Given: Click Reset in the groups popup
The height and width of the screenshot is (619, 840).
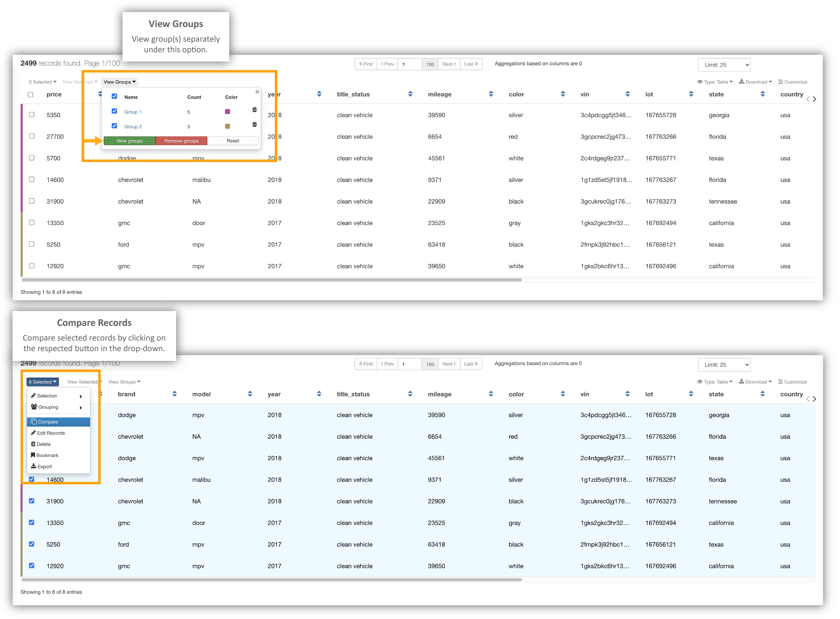Looking at the screenshot, I should (233, 141).
